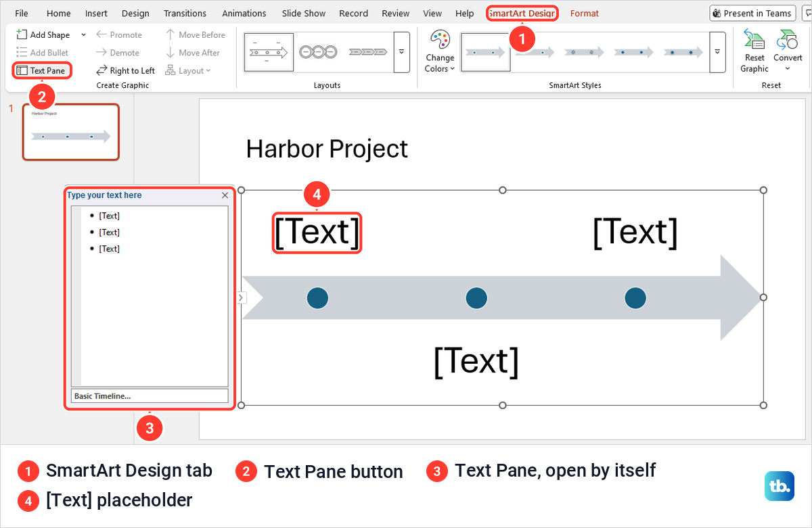Toggle Right to Left direction
Viewport: 812px width, 528px height.
coord(125,70)
